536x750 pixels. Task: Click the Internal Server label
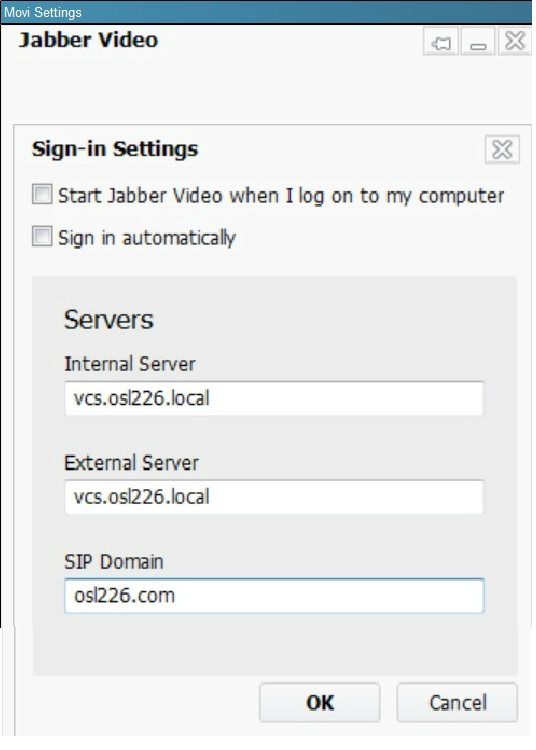tap(130, 364)
